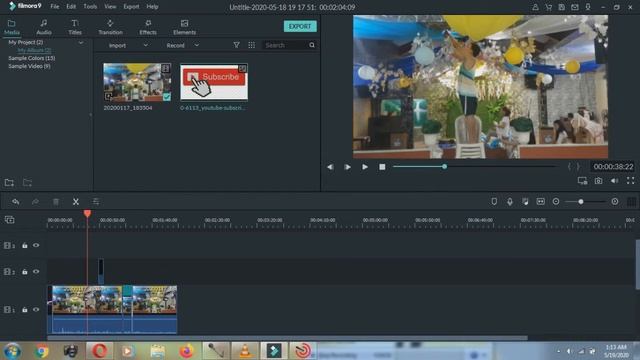
Task: Open VLC media player from taskbar
Action: [x=245, y=351]
